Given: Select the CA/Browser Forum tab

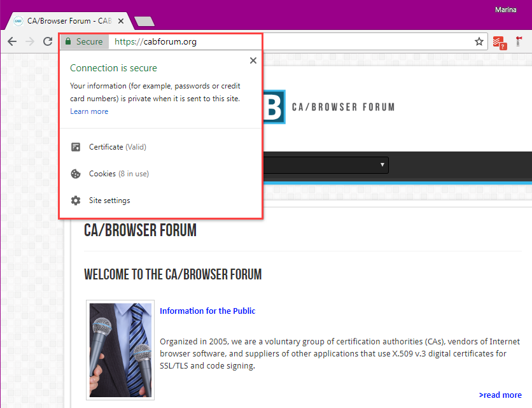Looking at the screenshot, I should tap(69, 21).
